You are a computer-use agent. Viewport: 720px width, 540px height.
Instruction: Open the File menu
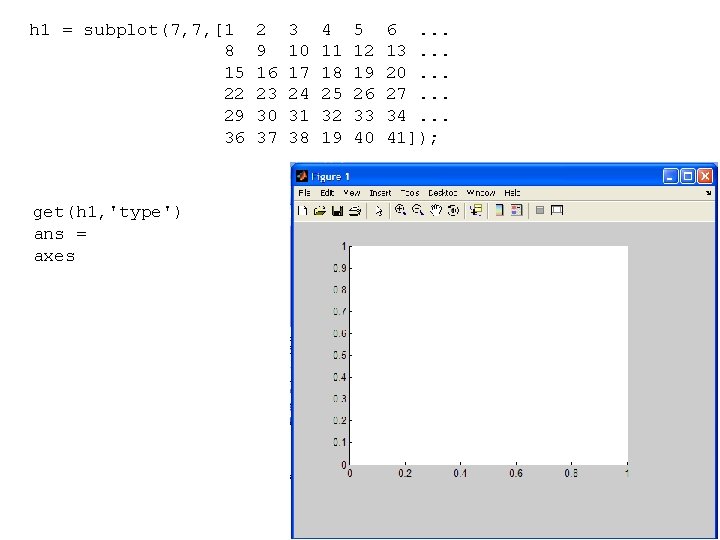pyautogui.click(x=304, y=193)
